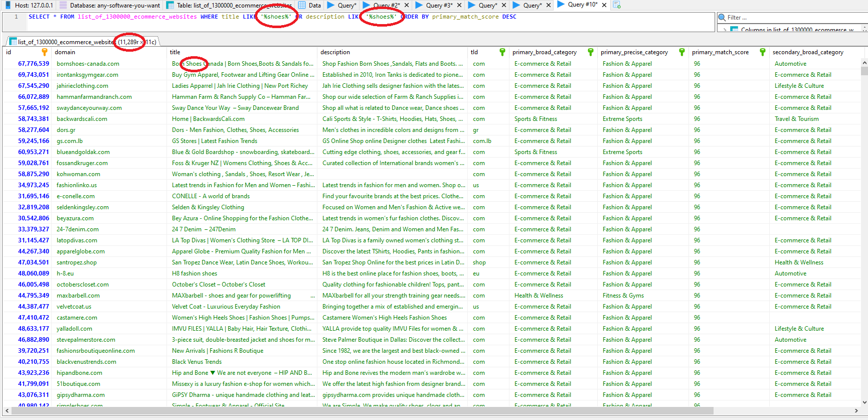Open the Table: list_of_1300000_ecommerce tab

point(229,5)
